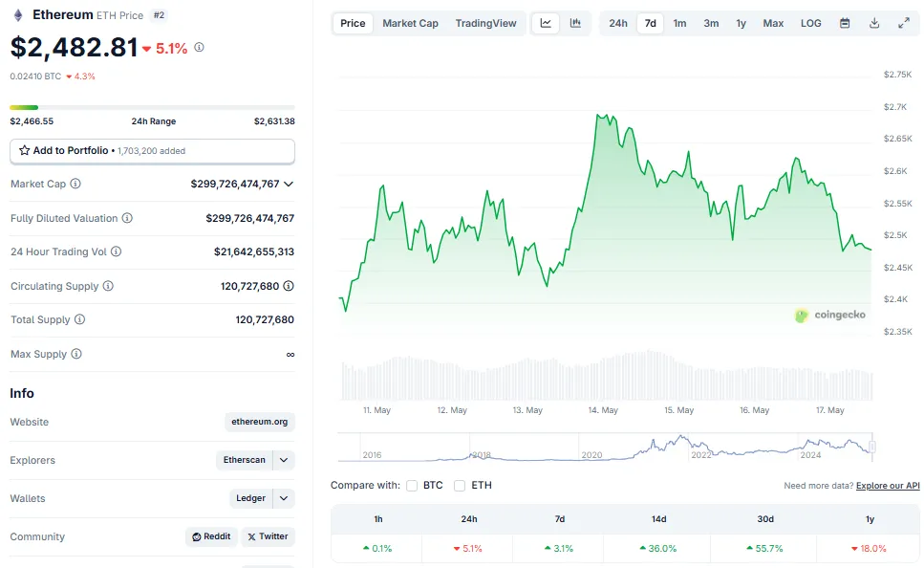The image size is (924, 568).
Task: Open Etherscan explorer link
Action: pos(244,460)
